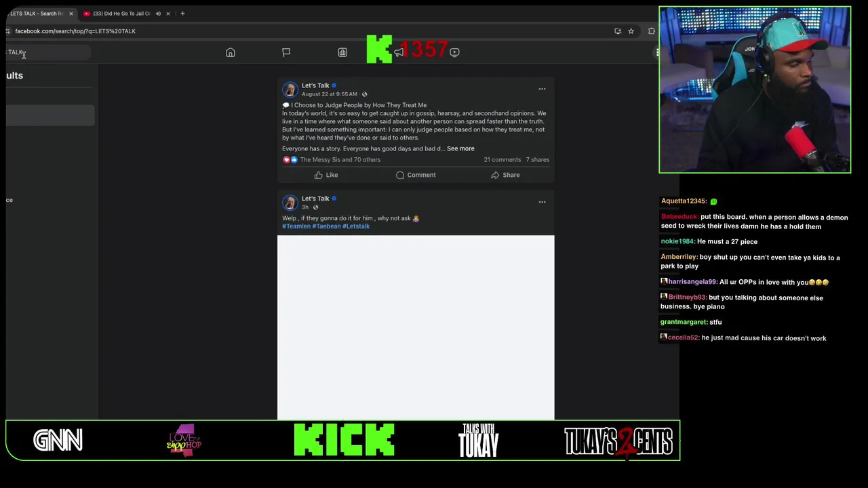Open the browser extensions puzzle icon
868x488 pixels.
(x=652, y=31)
